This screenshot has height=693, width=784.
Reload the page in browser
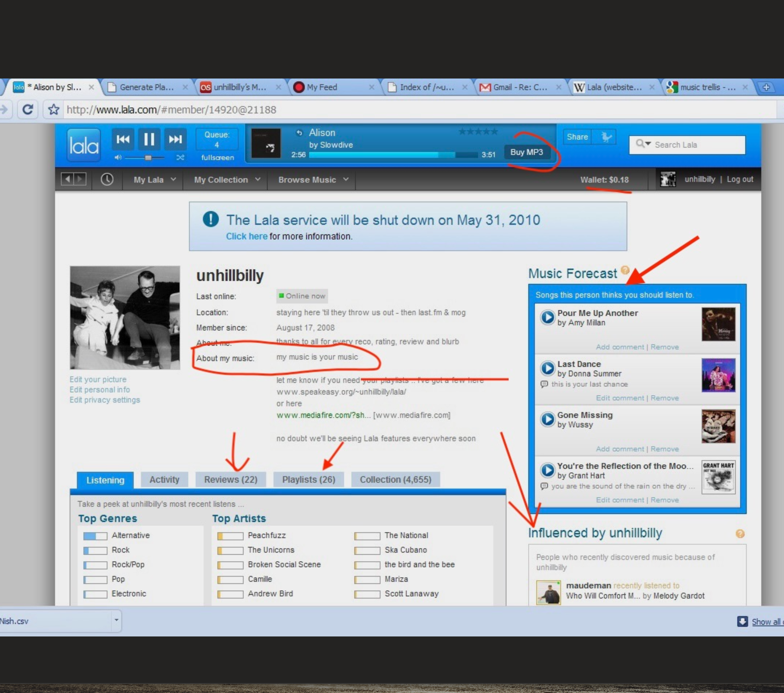(27, 110)
